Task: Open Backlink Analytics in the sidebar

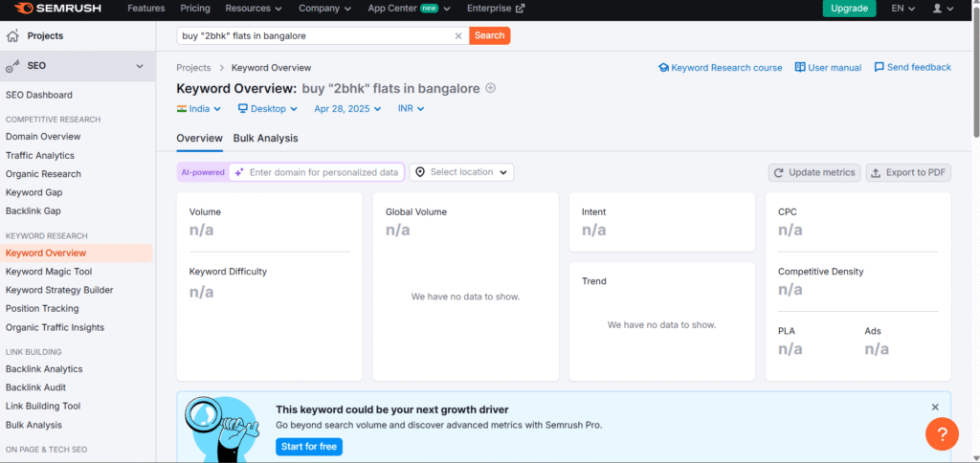Action: [44, 368]
